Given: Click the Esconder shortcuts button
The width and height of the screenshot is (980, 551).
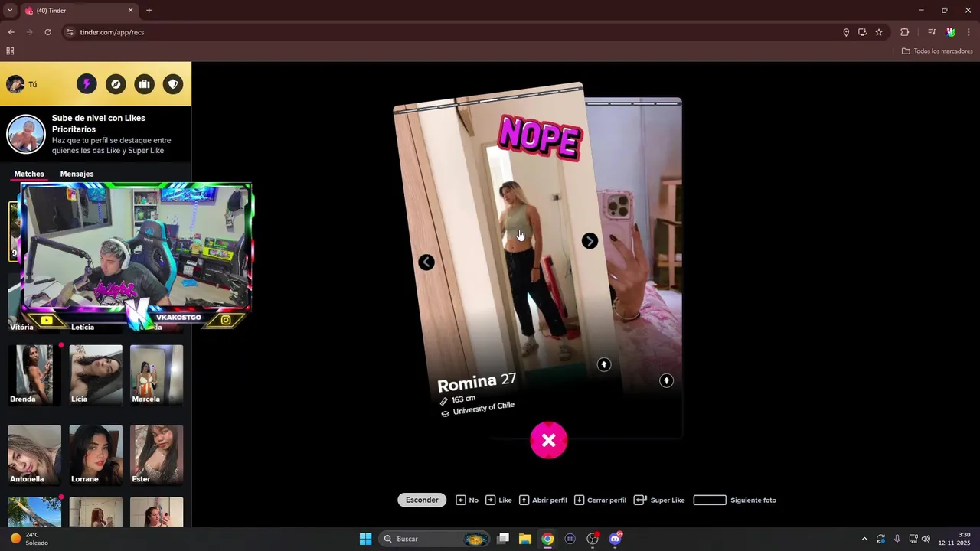Looking at the screenshot, I should (x=422, y=500).
